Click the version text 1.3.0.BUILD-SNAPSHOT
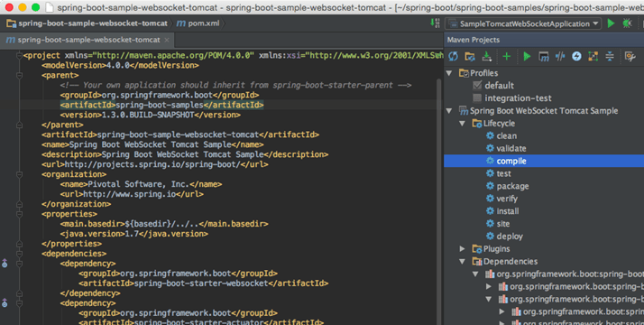This screenshot has height=325, width=644. tap(147, 115)
